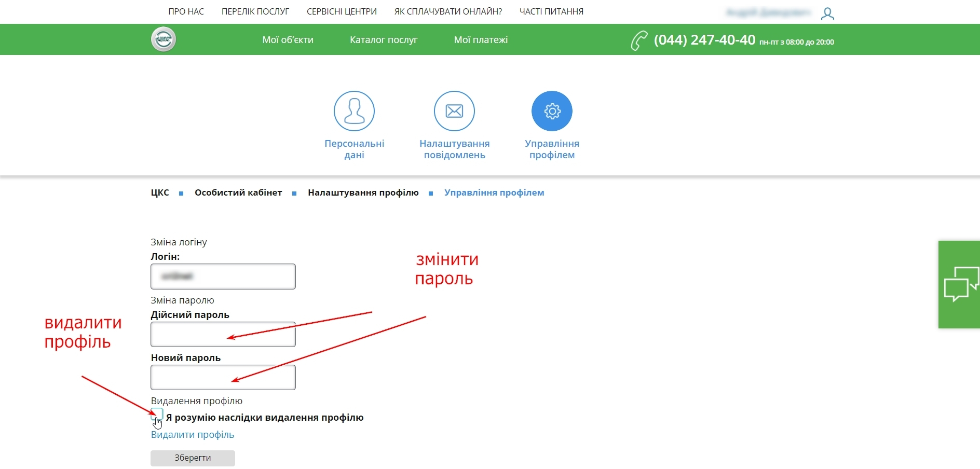
Task: Switch to Мої об'єкти tab
Action: 288,40
